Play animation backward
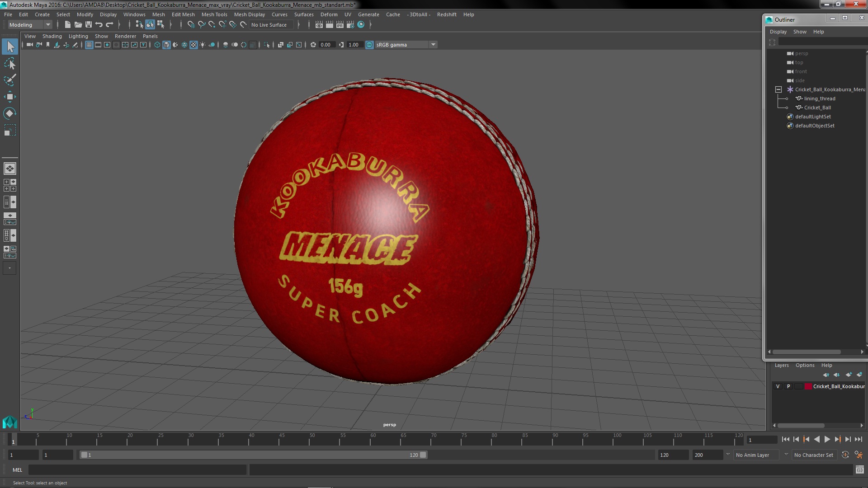The height and width of the screenshot is (488, 868). click(816, 439)
